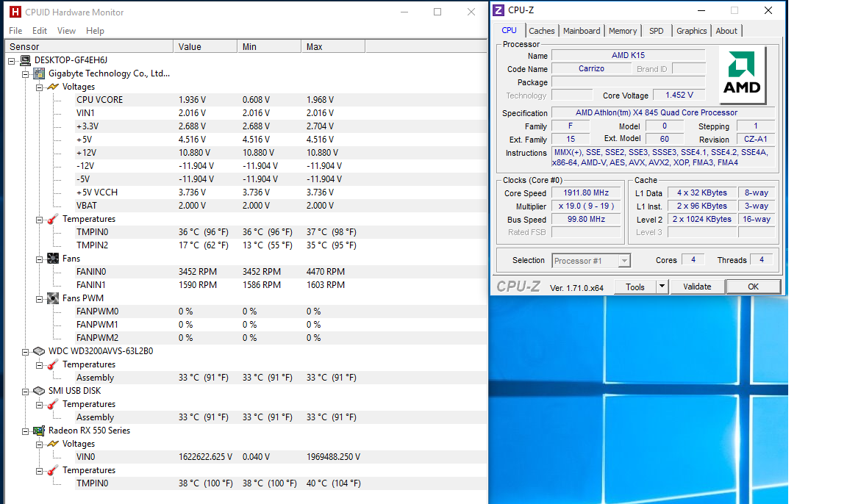Switch to the Mainboard tab in CPU-Z
Image resolution: width=847 pixels, height=504 pixels.
[x=582, y=32]
